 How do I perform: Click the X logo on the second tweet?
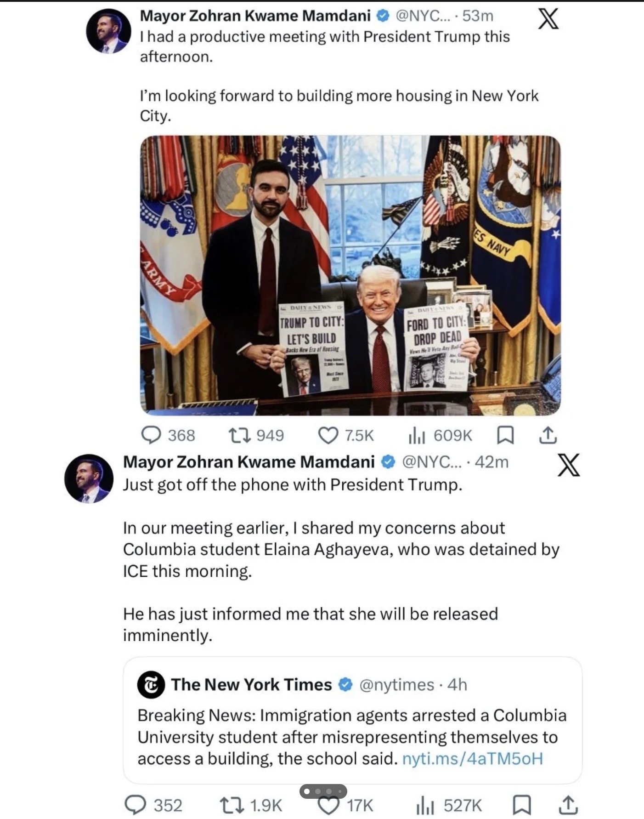point(568,465)
